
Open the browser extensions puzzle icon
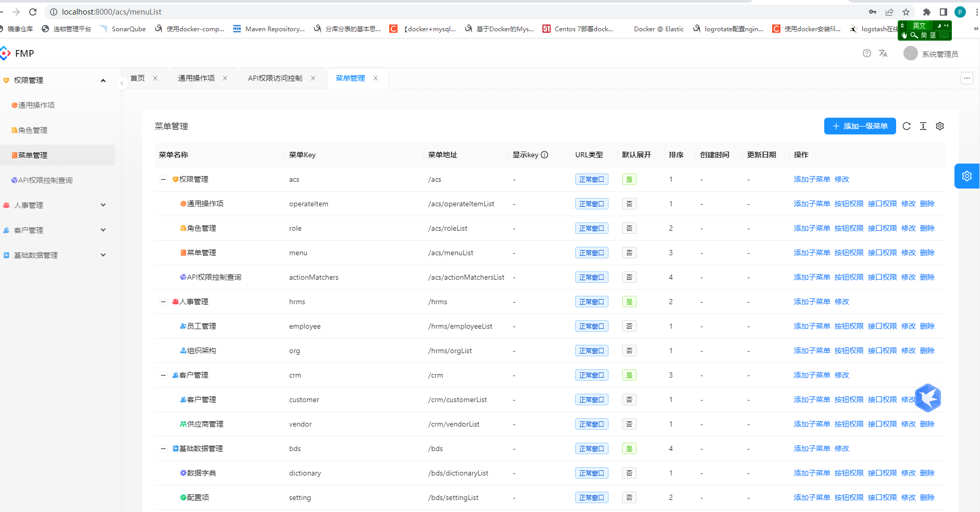click(x=926, y=12)
